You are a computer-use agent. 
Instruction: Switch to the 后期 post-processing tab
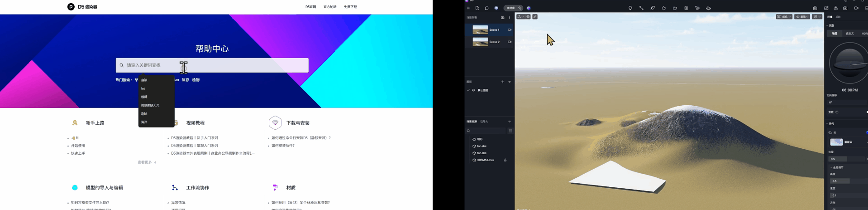pos(838,17)
